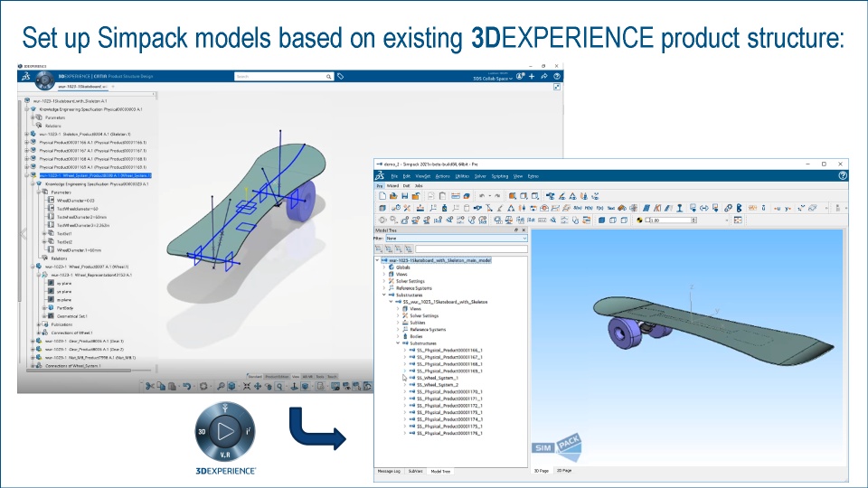Click the rail profile icon in Simpack toolbar
The height and width of the screenshot is (488, 868).
point(680,208)
